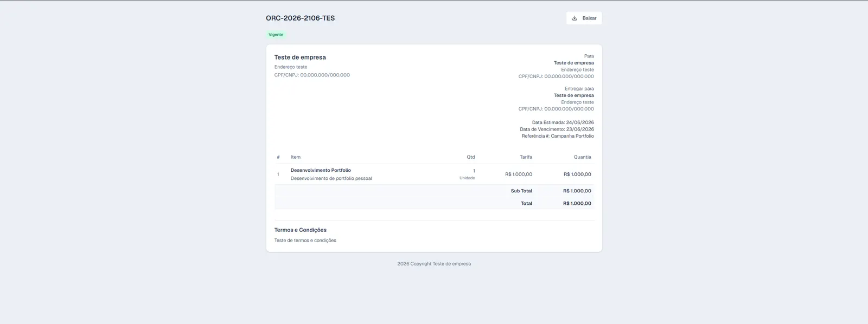This screenshot has width=868, height=324.
Task: Click the Sub Total label
Action: click(x=521, y=191)
